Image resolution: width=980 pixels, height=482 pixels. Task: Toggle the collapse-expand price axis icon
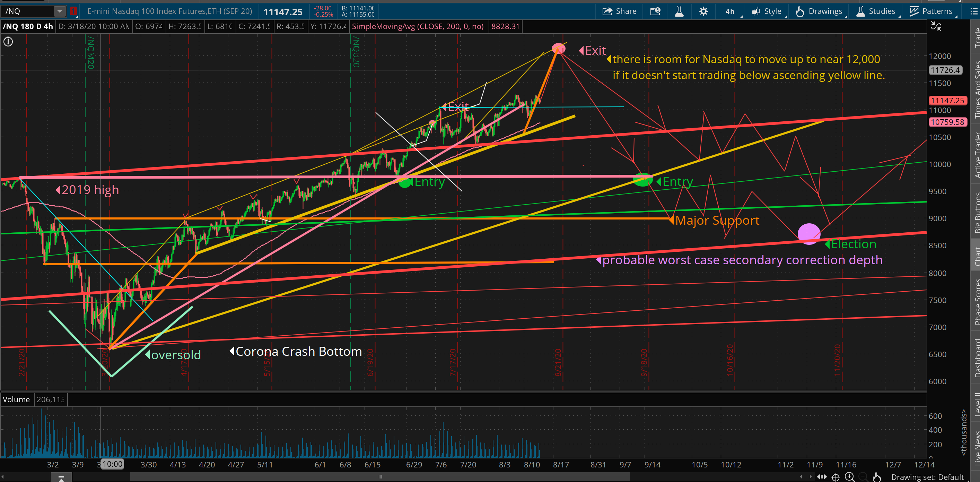click(936, 26)
